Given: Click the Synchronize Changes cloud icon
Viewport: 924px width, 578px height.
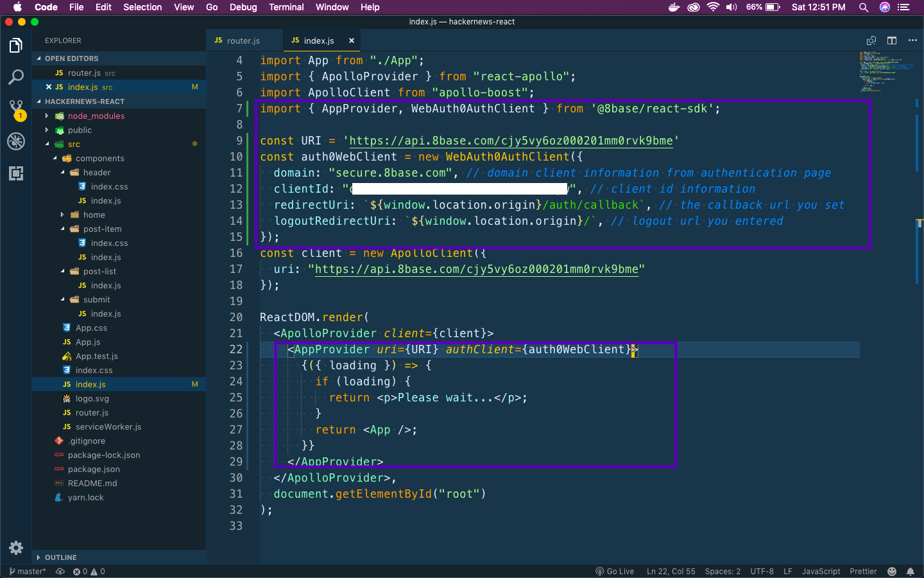Looking at the screenshot, I should pos(60,572).
